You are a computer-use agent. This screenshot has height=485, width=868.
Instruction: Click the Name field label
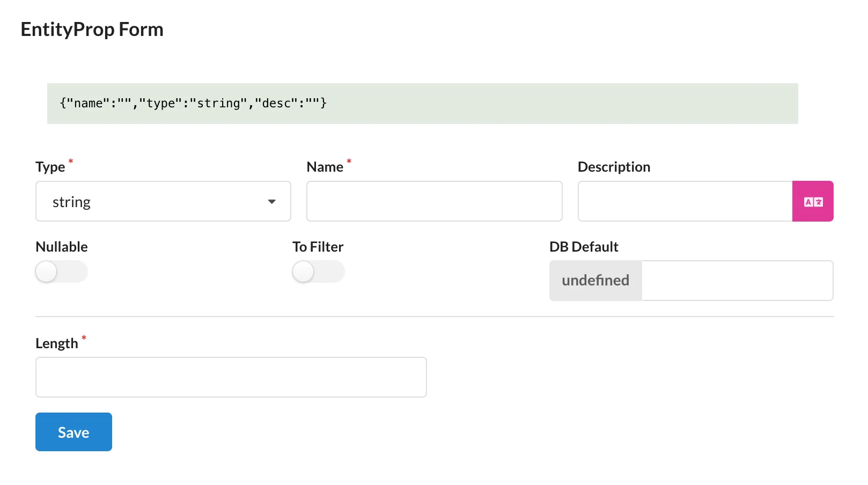(x=325, y=167)
